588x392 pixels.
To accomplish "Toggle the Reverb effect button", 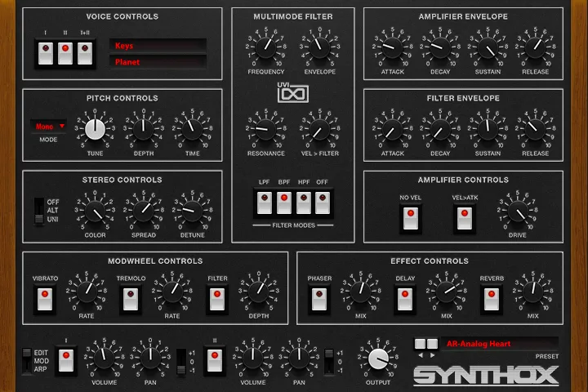I will click(x=492, y=299).
